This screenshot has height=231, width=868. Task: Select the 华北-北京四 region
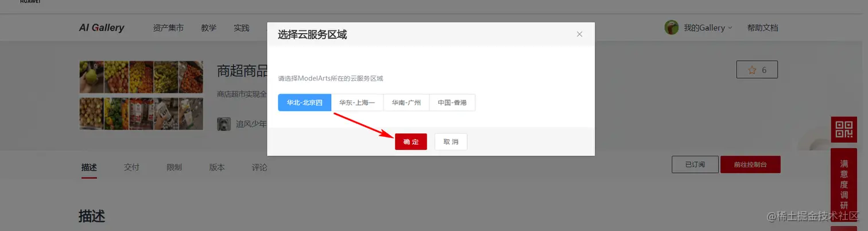[305, 103]
